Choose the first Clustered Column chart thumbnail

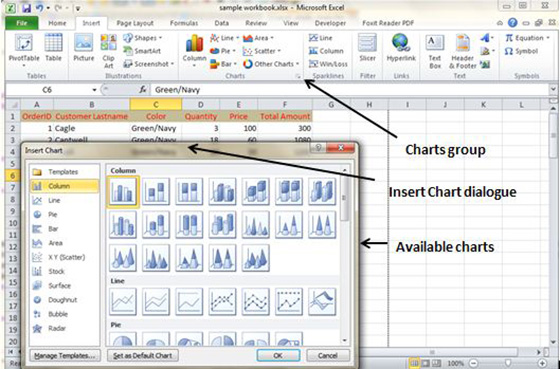click(x=123, y=192)
